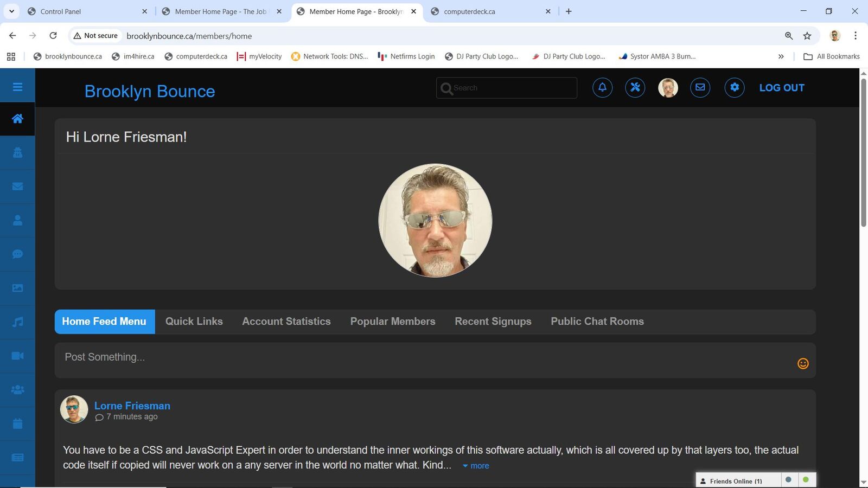Toggle the blue status dot in chat bar
Screen dimensions: 868x488
pos(788,480)
